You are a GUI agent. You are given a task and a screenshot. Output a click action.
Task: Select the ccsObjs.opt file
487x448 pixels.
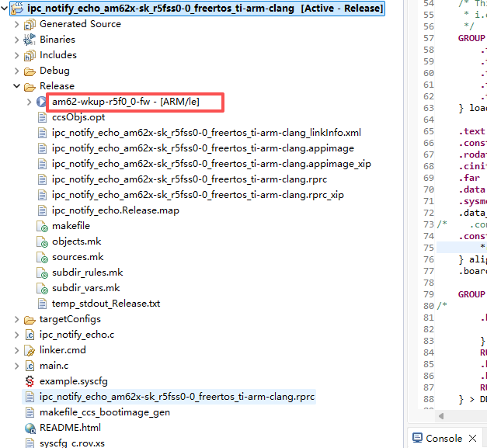coord(78,117)
